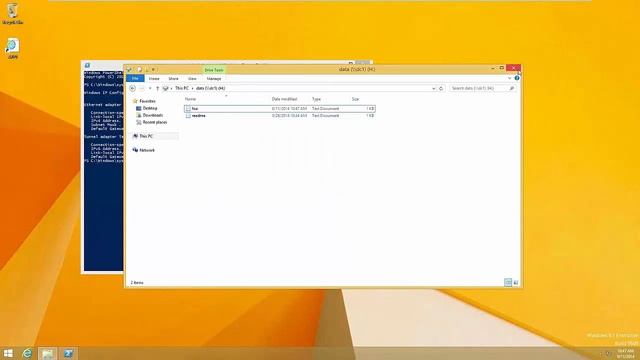Switch to Details view in status bar

pyautogui.click(x=508, y=282)
